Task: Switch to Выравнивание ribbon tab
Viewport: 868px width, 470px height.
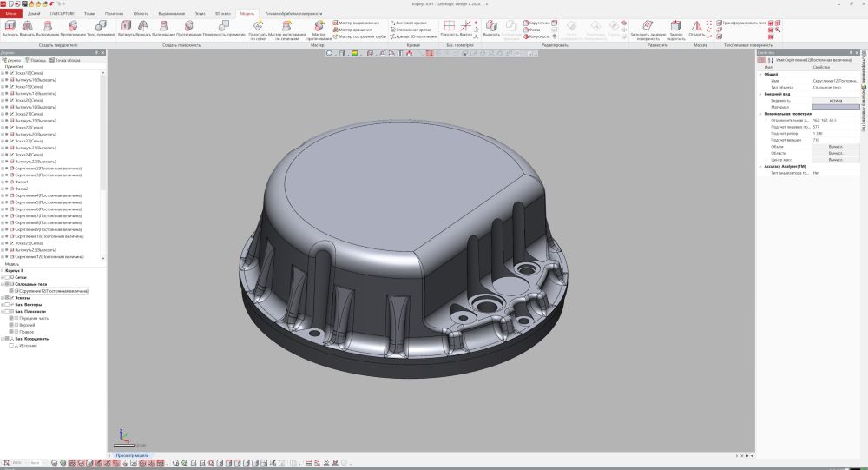Action: click(171, 13)
